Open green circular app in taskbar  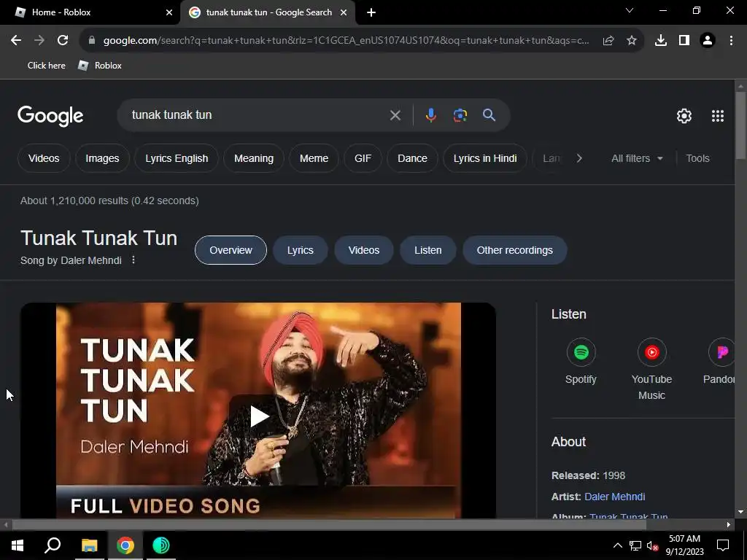click(161, 545)
